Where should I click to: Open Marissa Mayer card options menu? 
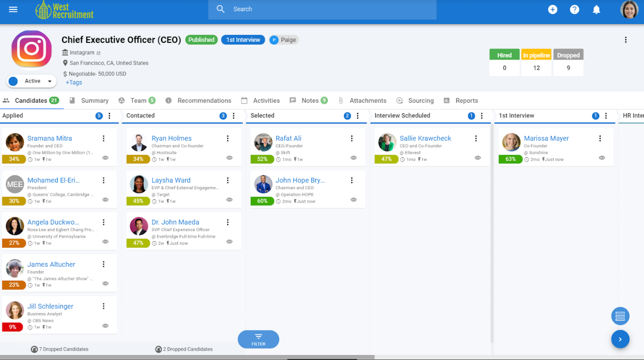click(600, 139)
